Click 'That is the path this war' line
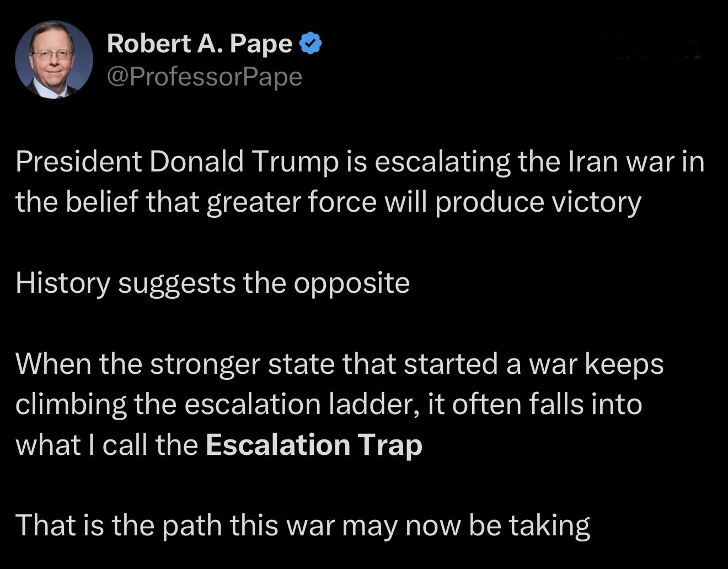This screenshot has width=728, height=569. coord(175,524)
